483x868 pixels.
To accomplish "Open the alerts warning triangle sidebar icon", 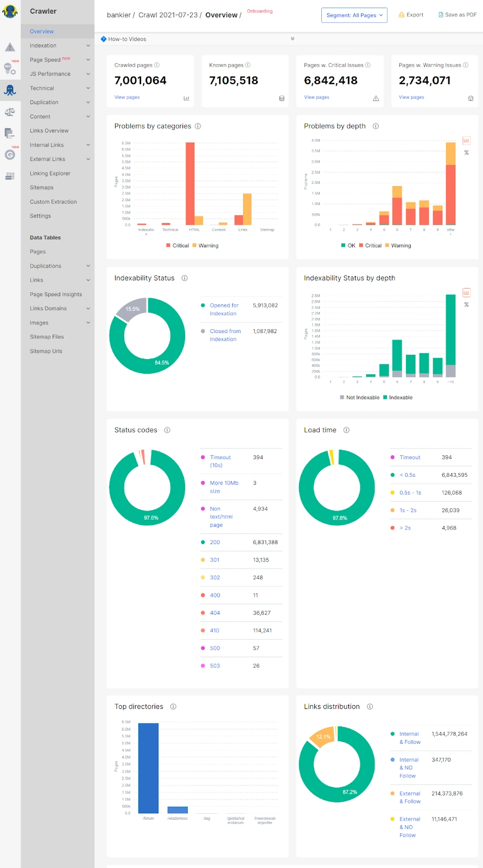I will [x=10, y=47].
